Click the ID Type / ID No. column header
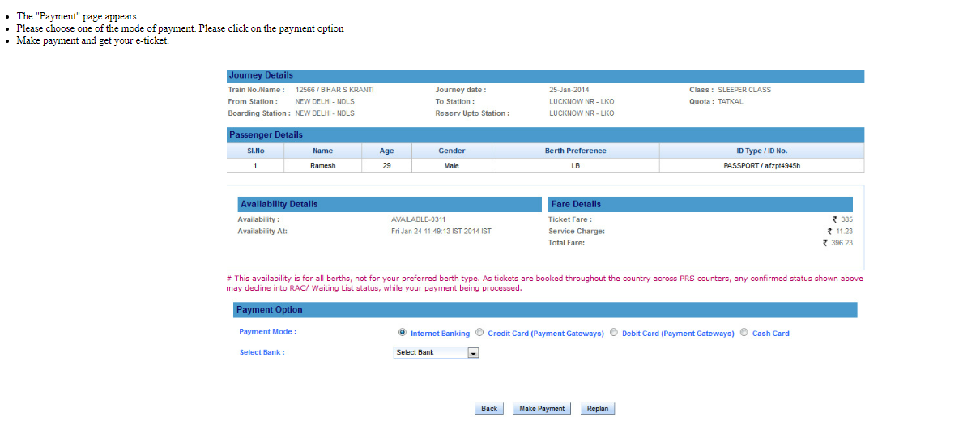Viewport: 980px width, 438px height. 761,151
